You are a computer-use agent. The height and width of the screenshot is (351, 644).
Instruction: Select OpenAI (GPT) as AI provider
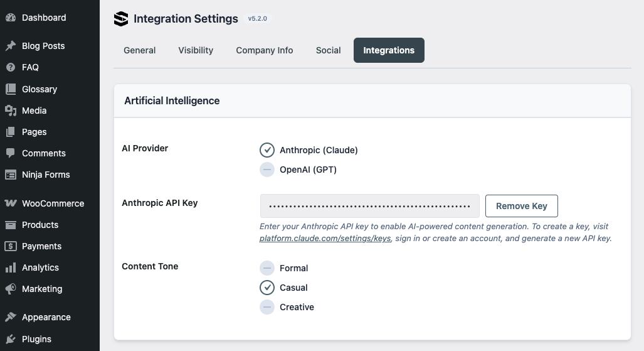[267, 170]
